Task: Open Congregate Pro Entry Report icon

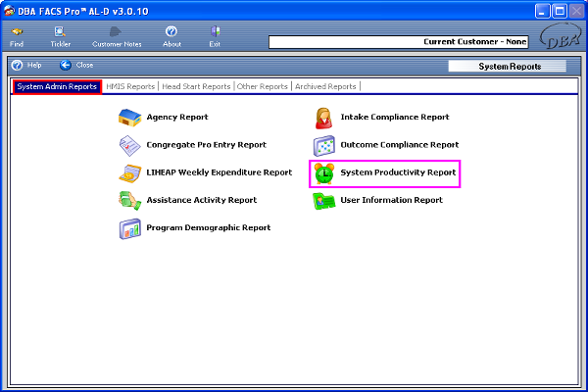Action: (130, 145)
